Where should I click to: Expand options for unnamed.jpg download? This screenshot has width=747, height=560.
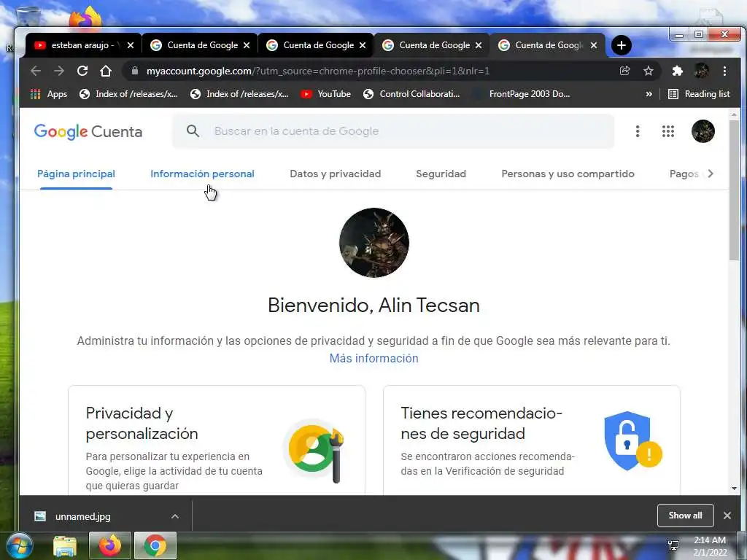175,516
